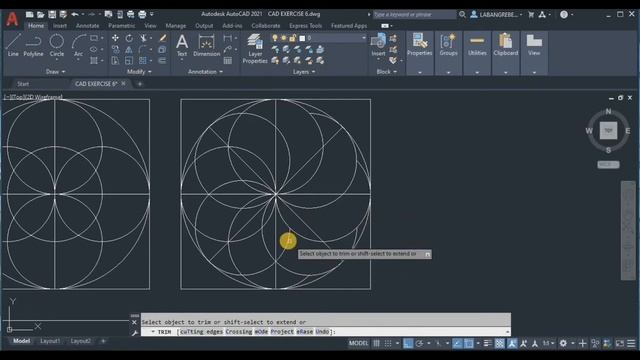Click the Table tool icon
The image size is (640, 360).
click(x=228, y=61)
